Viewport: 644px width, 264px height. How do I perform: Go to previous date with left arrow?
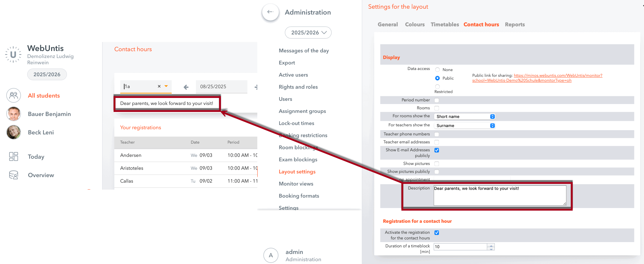[186, 87]
